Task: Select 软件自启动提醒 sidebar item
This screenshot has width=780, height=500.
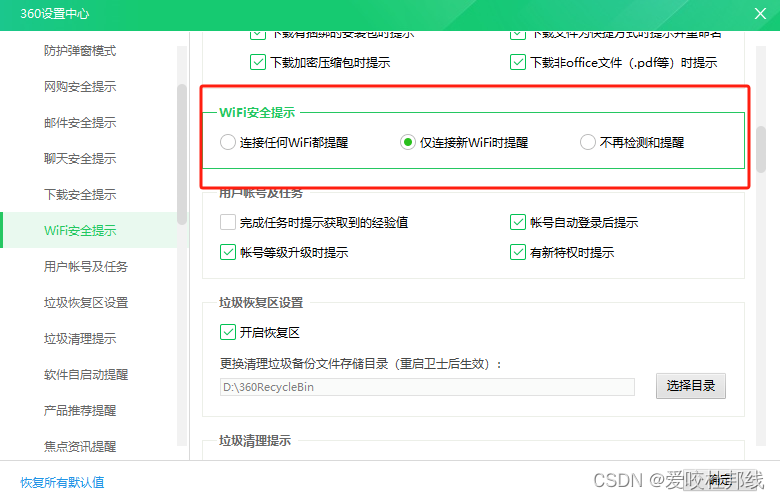Action: [86, 375]
